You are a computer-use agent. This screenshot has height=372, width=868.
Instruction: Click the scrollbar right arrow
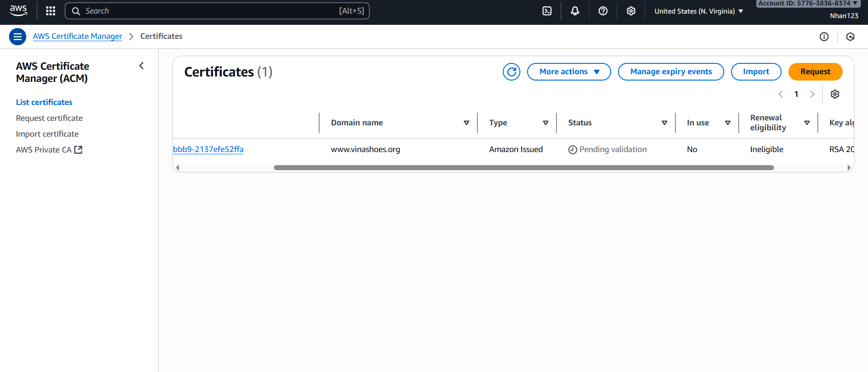849,168
